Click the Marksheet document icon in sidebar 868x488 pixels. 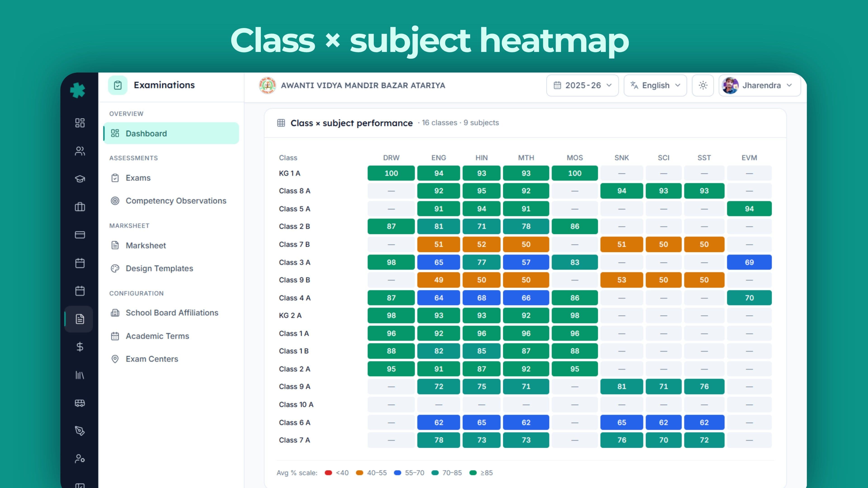point(115,245)
